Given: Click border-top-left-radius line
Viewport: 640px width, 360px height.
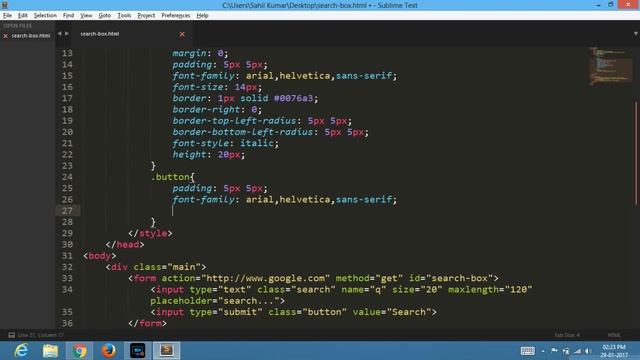Looking at the screenshot, I should [x=262, y=121].
